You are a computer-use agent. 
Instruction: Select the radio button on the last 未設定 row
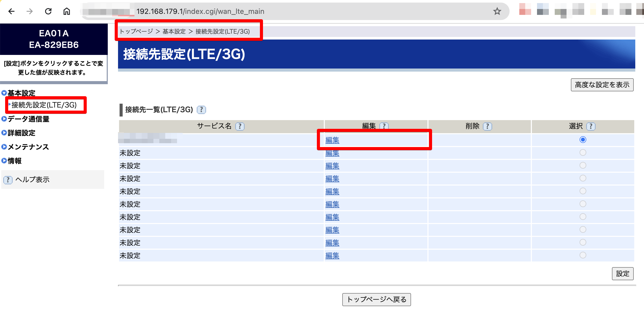pos(583,255)
